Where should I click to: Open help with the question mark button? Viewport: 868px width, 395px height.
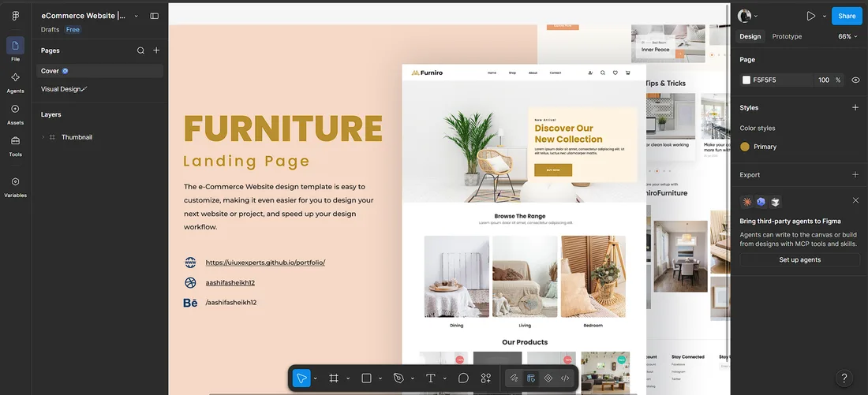844,378
